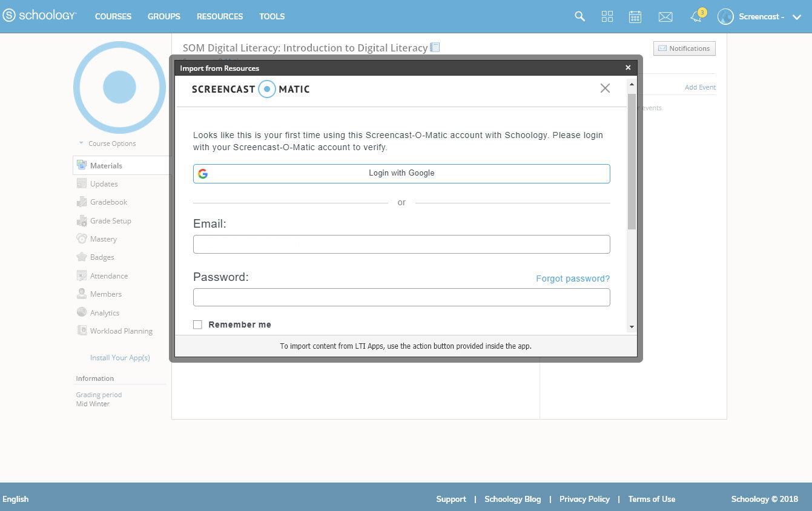
Task: Open the search magnifier icon
Action: 579,16
